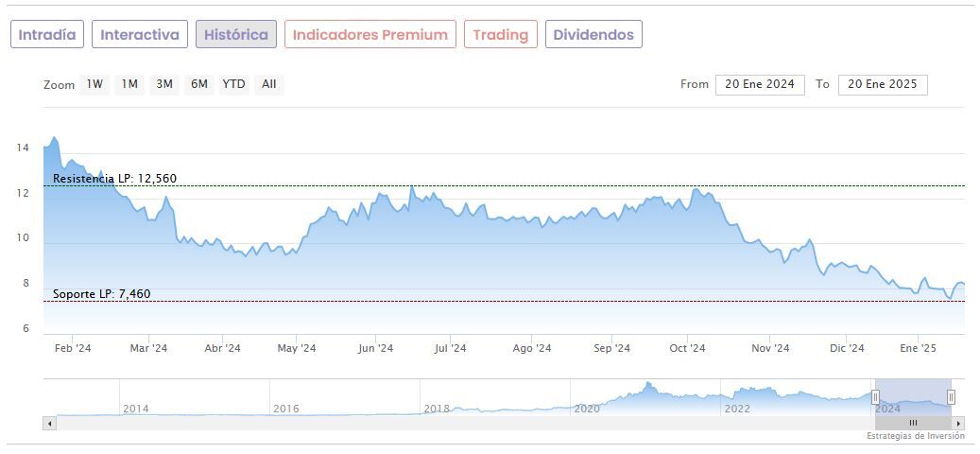The width and height of the screenshot is (980, 454).
Task: Click the To date field
Action: (x=883, y=84)
